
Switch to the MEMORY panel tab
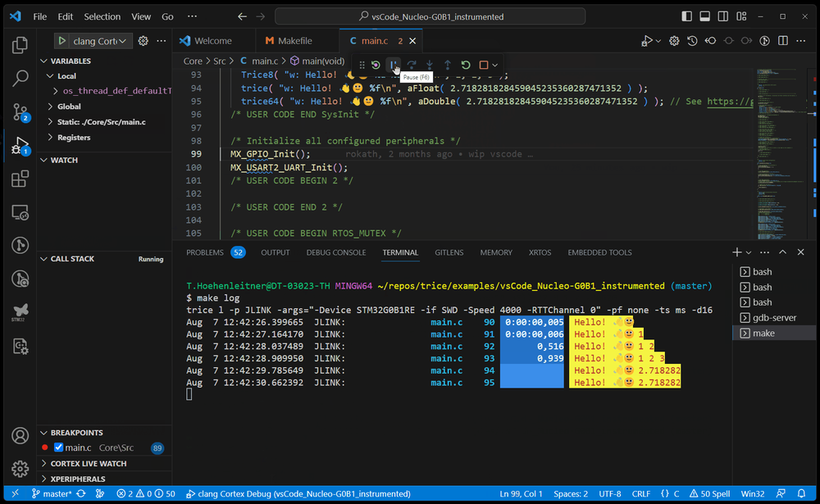tap(496, 252)
